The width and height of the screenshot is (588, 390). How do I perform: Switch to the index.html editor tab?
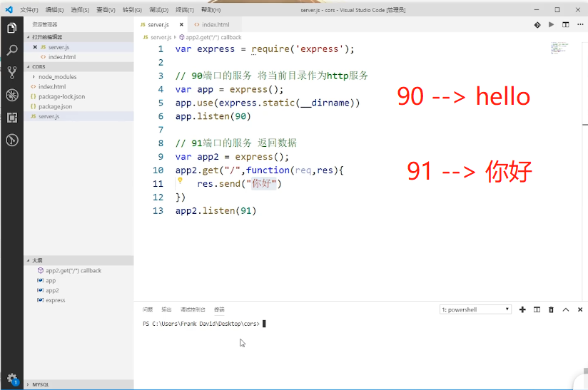point(216,25)
